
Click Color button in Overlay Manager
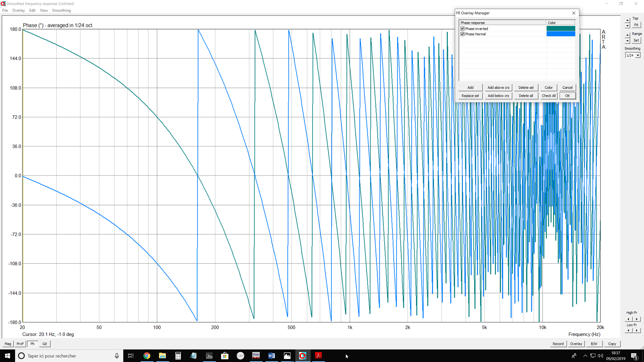(x=548, y=87)
